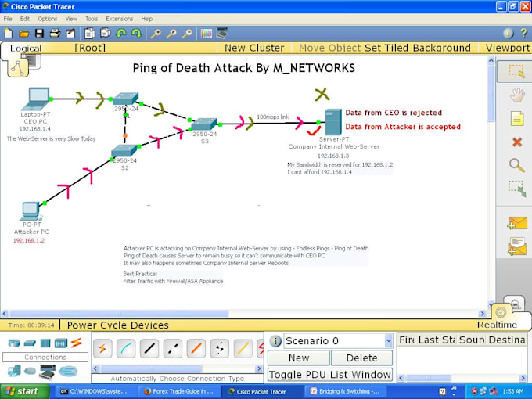The image size is (532, 399).
Task: Open the Edit menu
Action: pyautogui.click(x=25, y=19)
